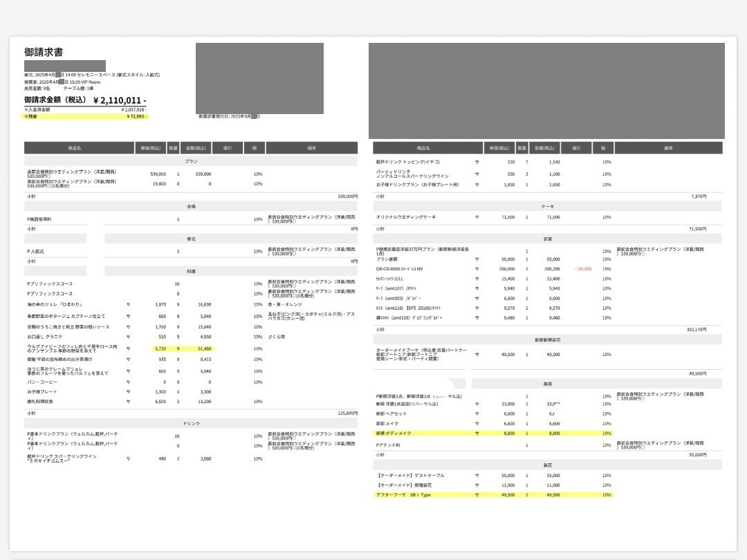This screenshot has height=560, width=747.
Task: Click the beauty subtotal 55,000円
Action: click(697, 455)
